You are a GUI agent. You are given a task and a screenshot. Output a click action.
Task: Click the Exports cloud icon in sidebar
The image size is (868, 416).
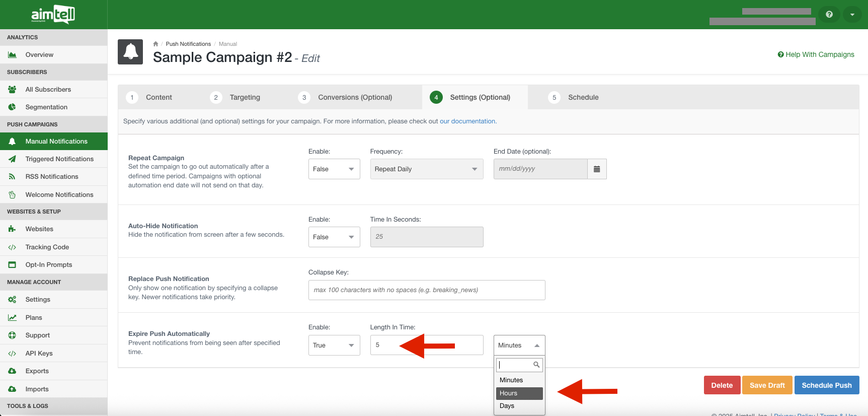(x=12, y=371)
